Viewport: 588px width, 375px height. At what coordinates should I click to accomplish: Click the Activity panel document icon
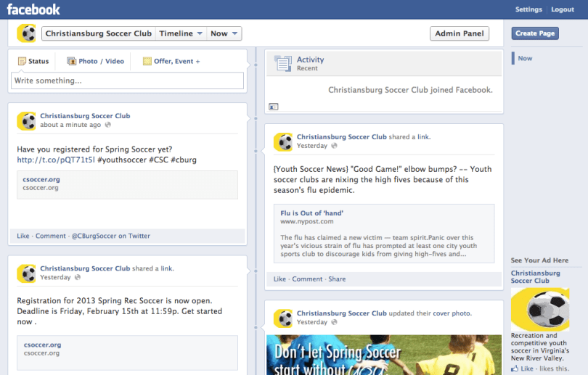click(283, 64)
